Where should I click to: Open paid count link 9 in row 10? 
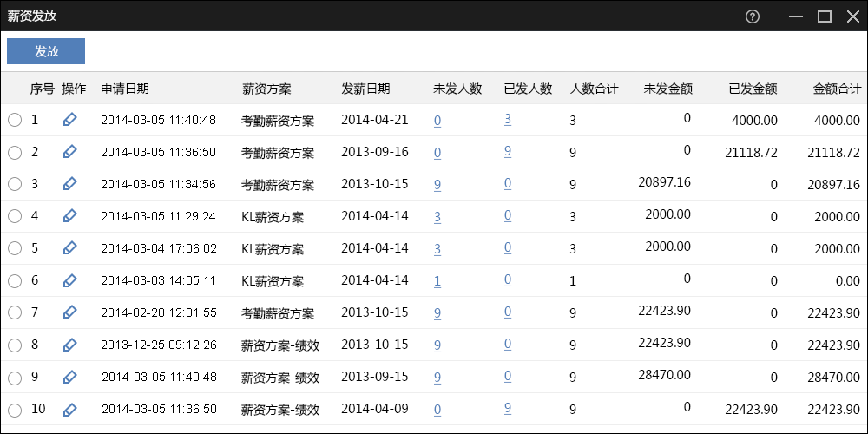tap(508, 408)
